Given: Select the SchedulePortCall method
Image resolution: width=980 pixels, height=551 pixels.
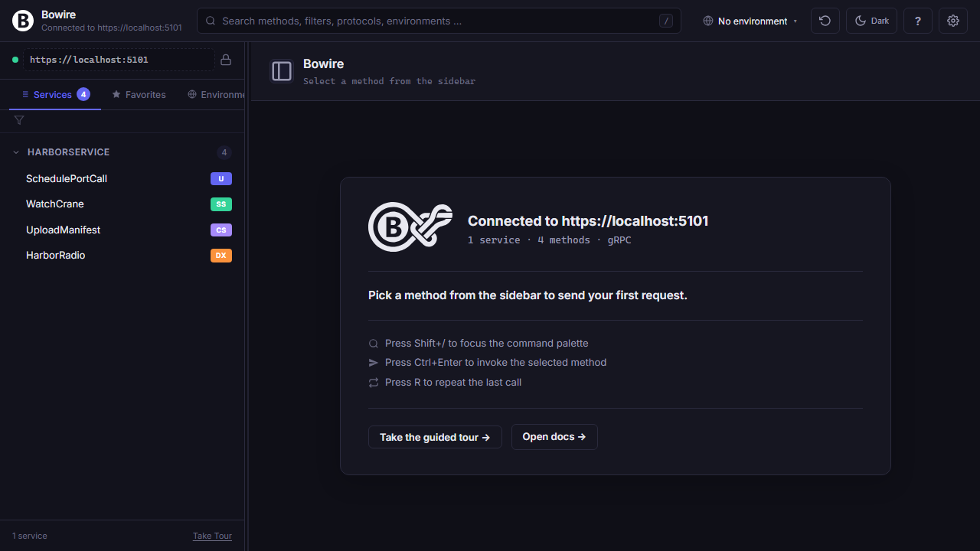Looking at the screenshot, I should point(122,179).
